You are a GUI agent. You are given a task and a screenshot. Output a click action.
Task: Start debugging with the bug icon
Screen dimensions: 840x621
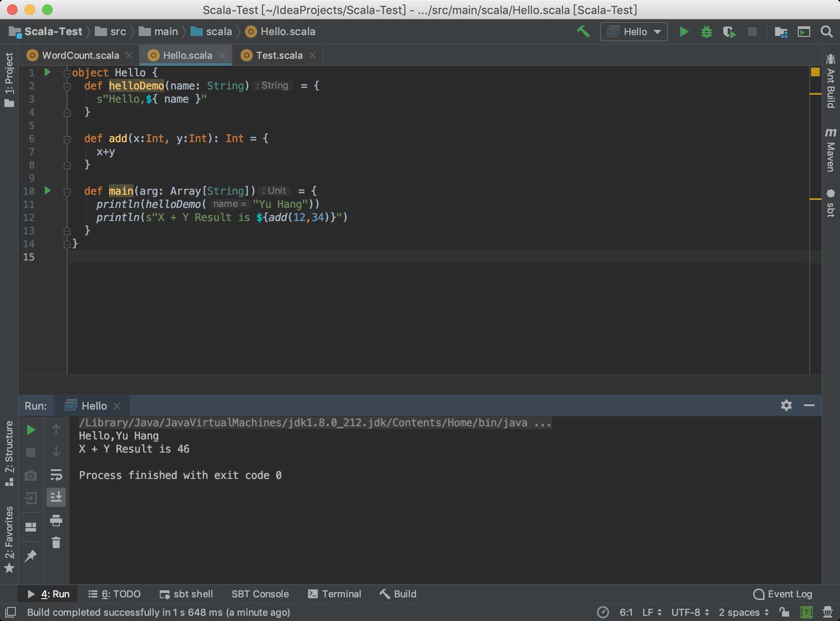pos(707,32)
